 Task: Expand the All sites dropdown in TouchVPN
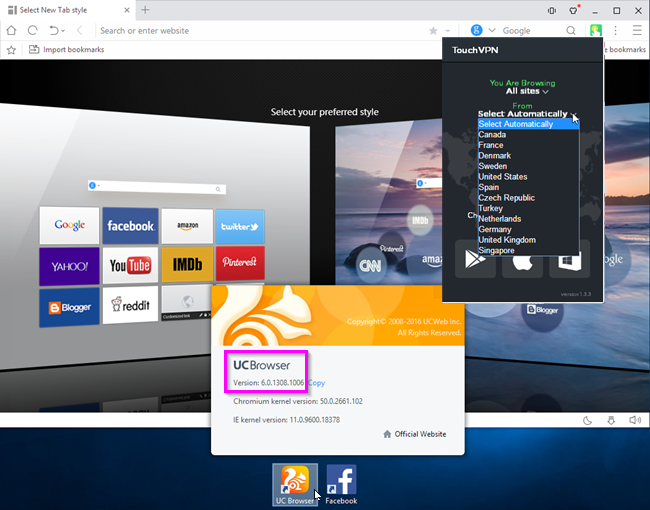tap(527, 91)
